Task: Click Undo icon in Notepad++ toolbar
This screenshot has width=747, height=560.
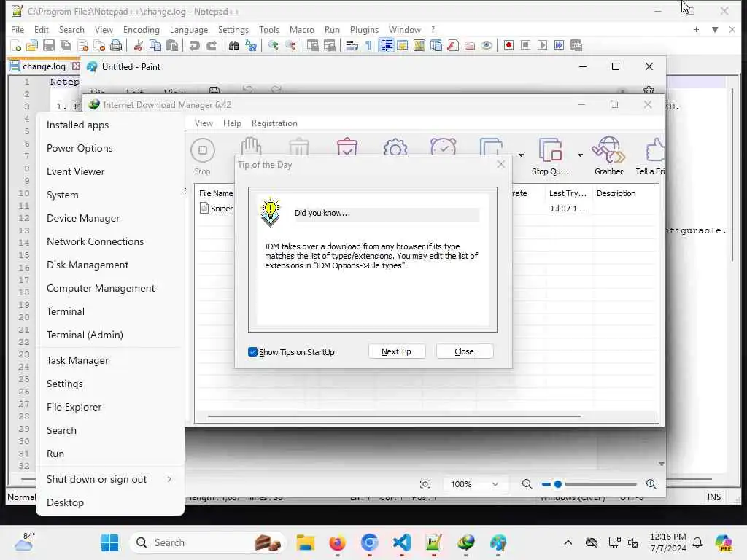Action: [194, 46]
